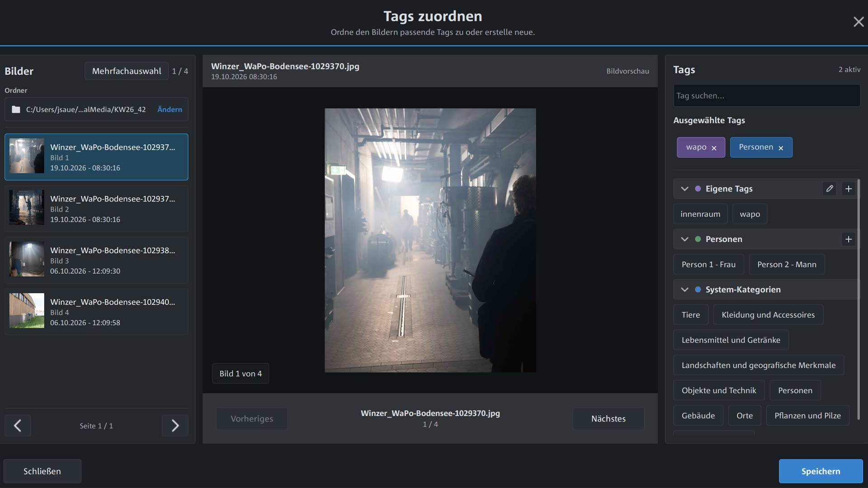Go to the next page arrow in Bilder
868x488 pixels.
pos(175,425)
